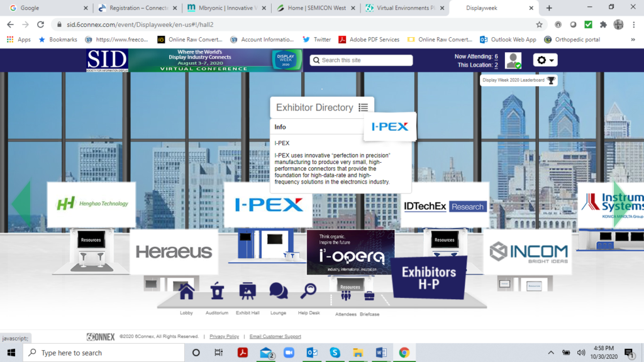Viewport: 644px width, 362px height.
Task: Open the Email Customer Support link
Action: [275, 337]
